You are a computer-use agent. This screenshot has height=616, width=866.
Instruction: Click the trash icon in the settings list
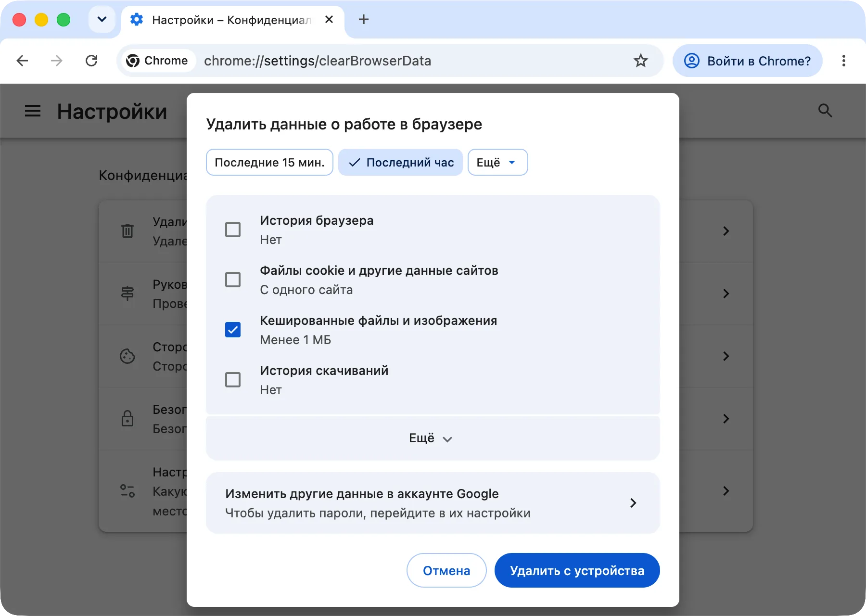click(127, 231)
